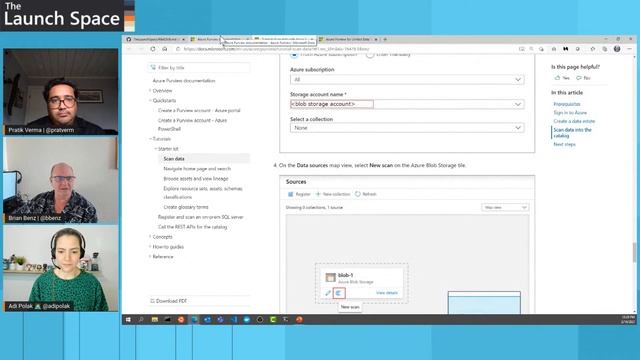Jump to Create a data estate section

click(574, 121)
